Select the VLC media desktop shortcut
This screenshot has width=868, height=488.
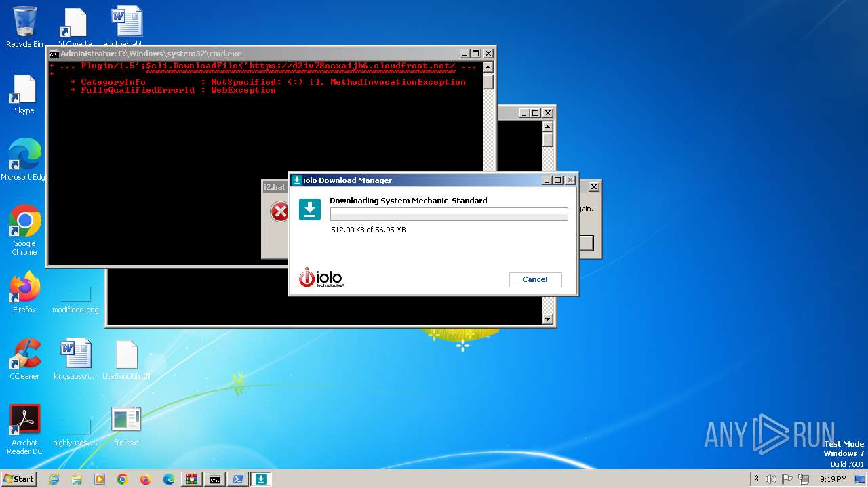pos(75,27)
